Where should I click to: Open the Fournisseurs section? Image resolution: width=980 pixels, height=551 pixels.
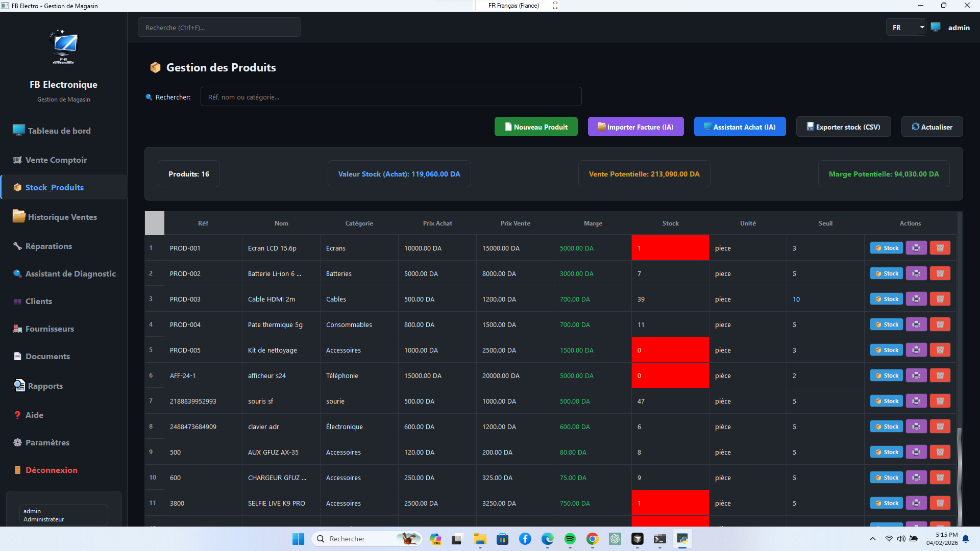tap(50, 329)
